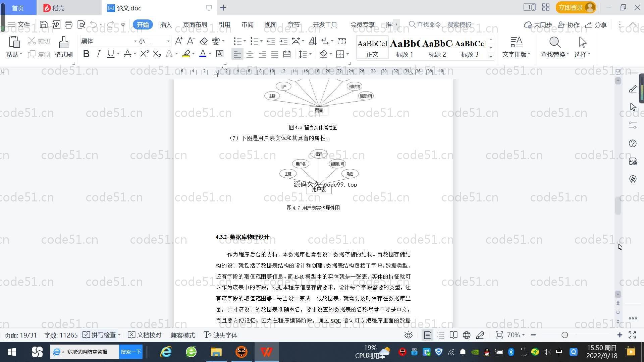Image resolution: width=644 pixels, height=362 pixels.
Task: Open the 插入 ribbon tab
Action: pos(166,25)
